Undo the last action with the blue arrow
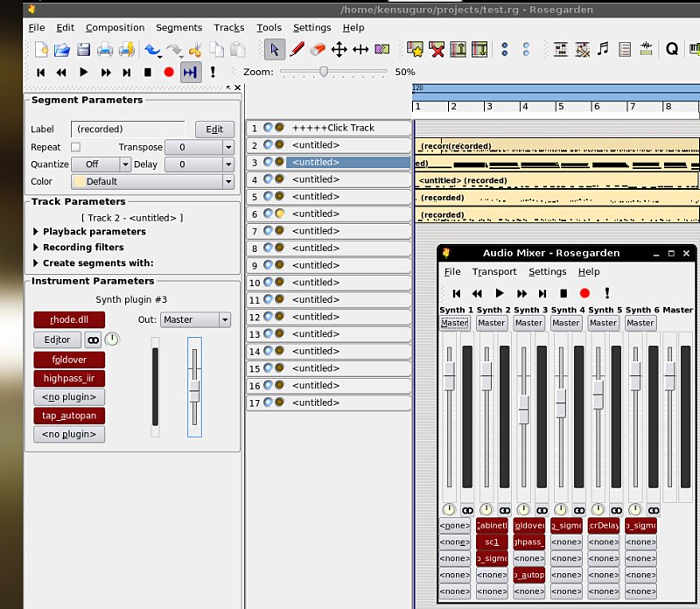Image resolution: width=700 pixels, height=609 pixels. (152, 49)
